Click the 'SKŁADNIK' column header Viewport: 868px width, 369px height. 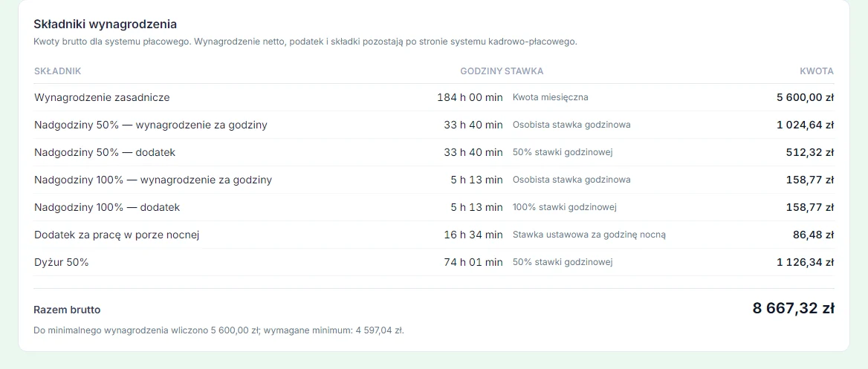(57, 71)
